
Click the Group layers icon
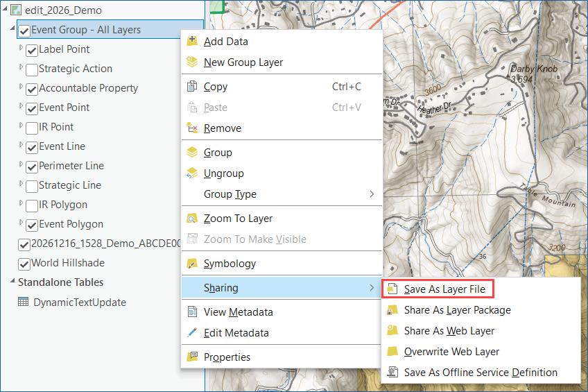pyautogui.click(x=192, y=153)
